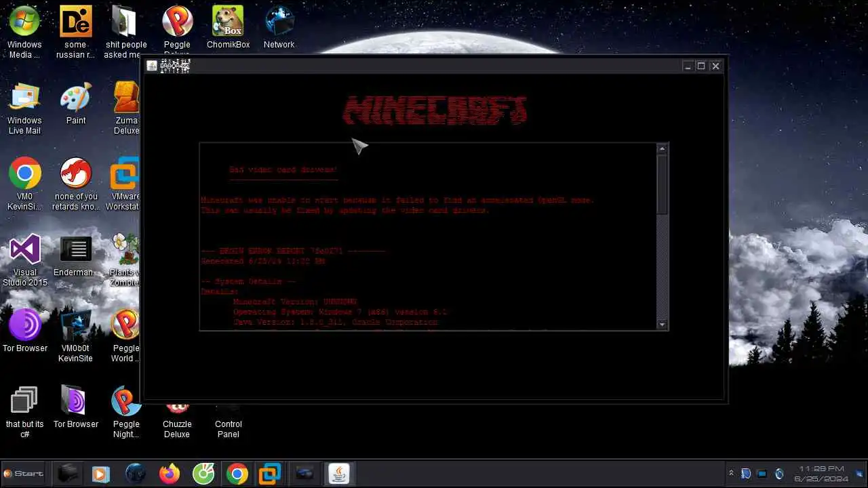The height and width of the screenshot is (488, 868).
Task: Open the Control Panel desktop shortcut
Action: pyautogui.click(x=228, y=422)
